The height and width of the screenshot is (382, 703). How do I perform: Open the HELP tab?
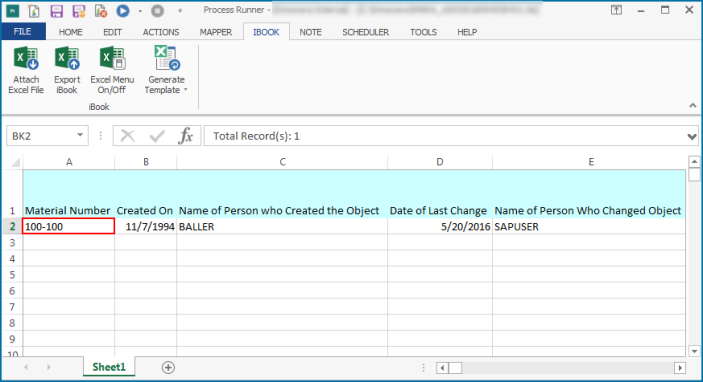(467, 32)
